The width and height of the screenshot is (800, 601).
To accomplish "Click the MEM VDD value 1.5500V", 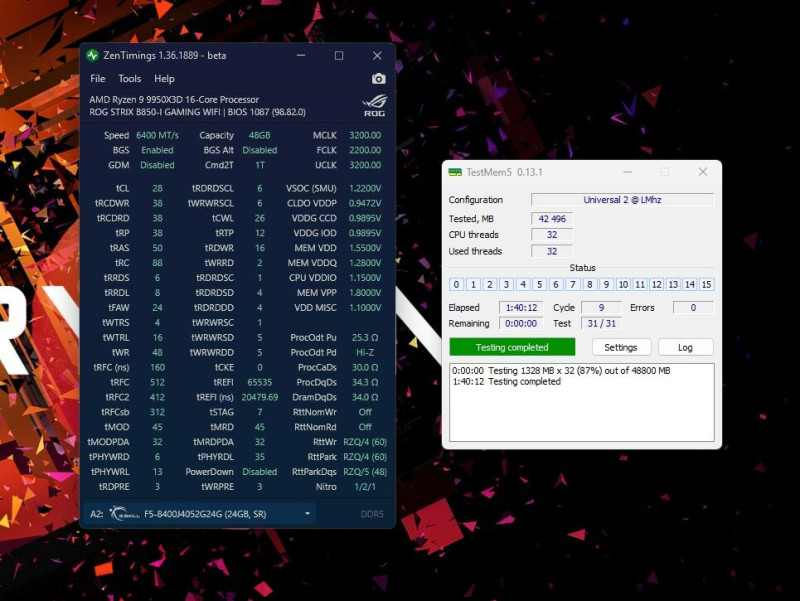I will point(365,248).
